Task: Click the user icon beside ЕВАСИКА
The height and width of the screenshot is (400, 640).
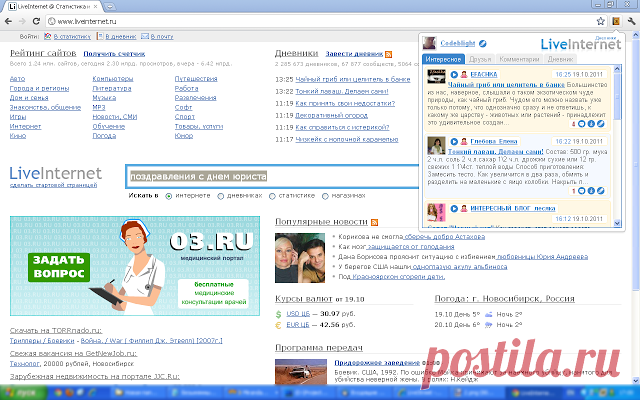Action: click(x=464, y=74)
